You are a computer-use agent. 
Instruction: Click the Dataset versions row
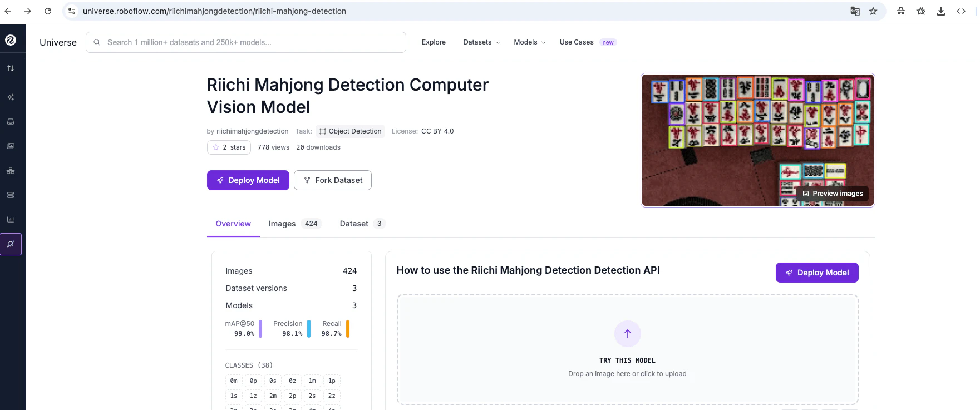coord(291,288)
